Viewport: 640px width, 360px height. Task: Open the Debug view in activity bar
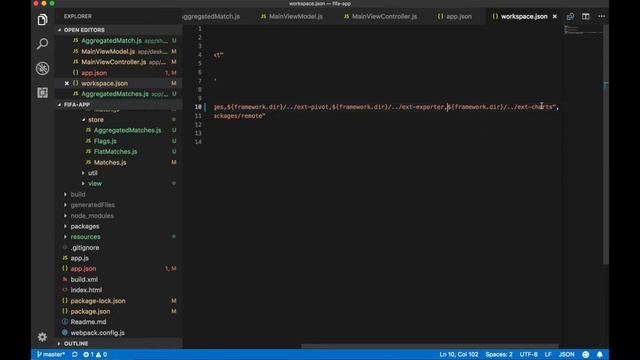pos(42,68)
